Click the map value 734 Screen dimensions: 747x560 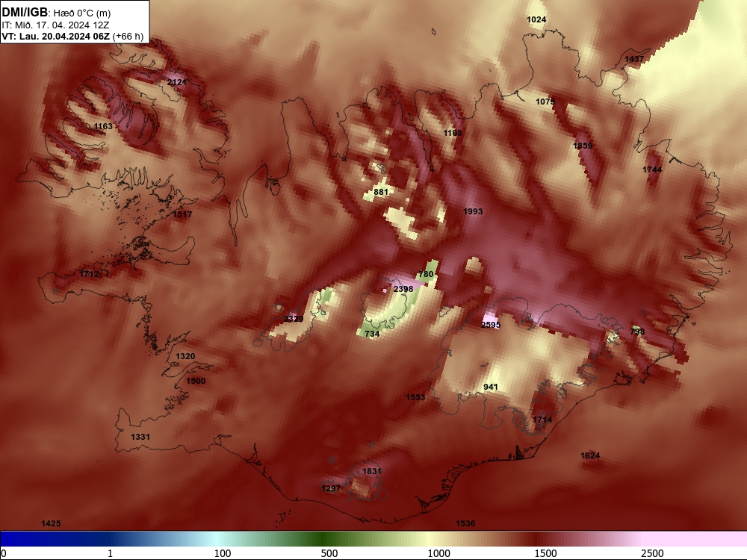[x=372, y=334]
